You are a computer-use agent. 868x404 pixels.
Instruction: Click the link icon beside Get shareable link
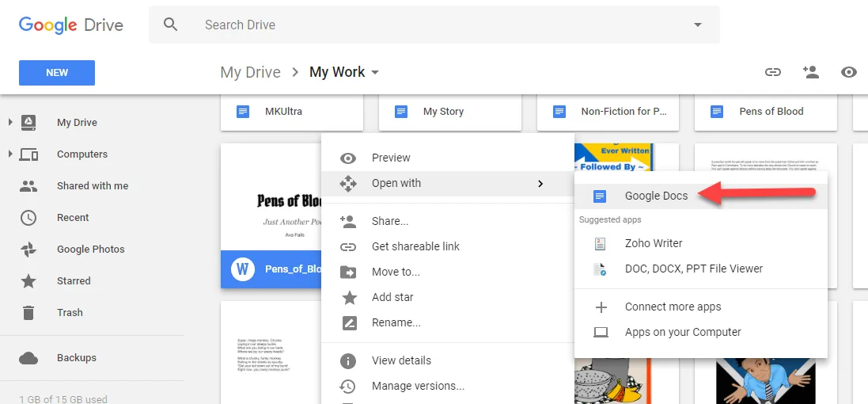tap(347, 246)
